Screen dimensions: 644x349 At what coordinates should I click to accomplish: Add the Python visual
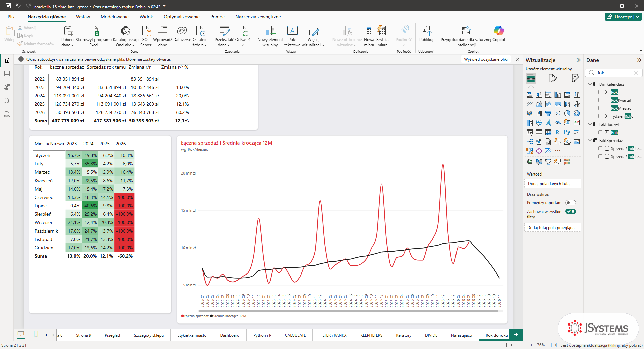pyautogui.click(x=567, y=132)
